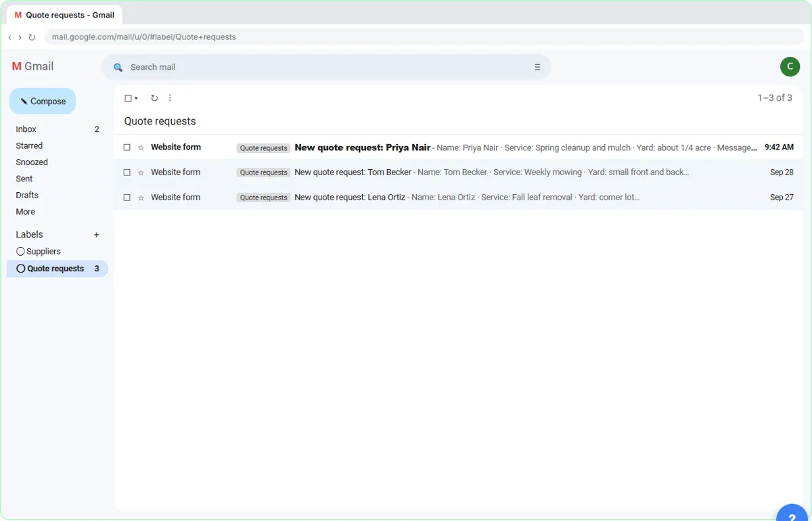Image resolution: width=812 pixels, height=521 pixels.
Task: Open the Inbox folder
Action: (58, 129)
